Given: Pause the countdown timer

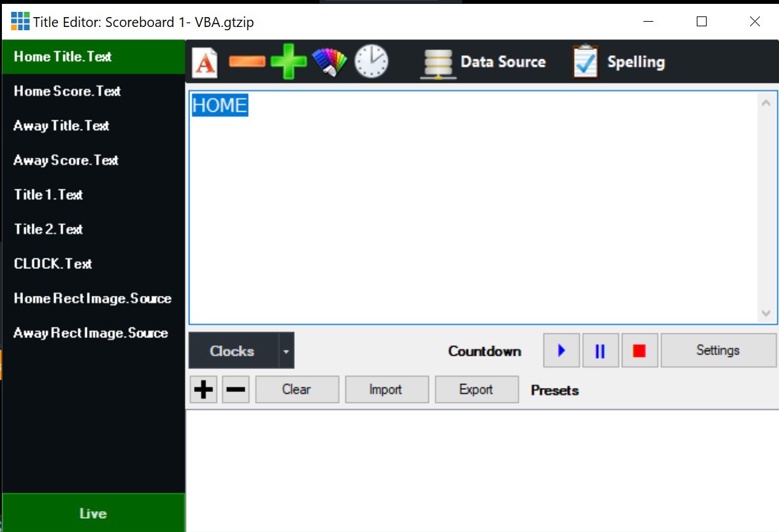Looking at the screenshot, I should pyautogui.click(x=600, y=351).
